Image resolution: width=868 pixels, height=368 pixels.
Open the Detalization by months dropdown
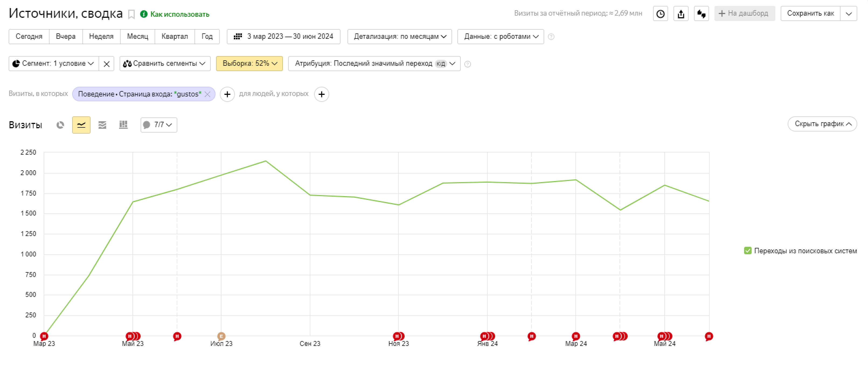(400, 36)
